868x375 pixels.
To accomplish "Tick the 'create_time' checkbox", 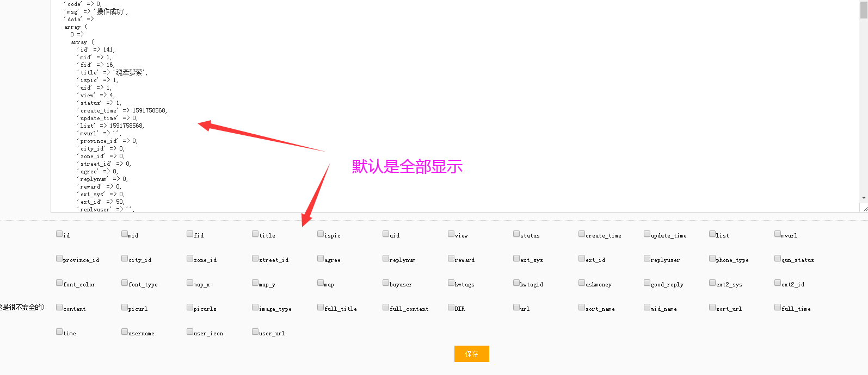I will pos(582,234).
